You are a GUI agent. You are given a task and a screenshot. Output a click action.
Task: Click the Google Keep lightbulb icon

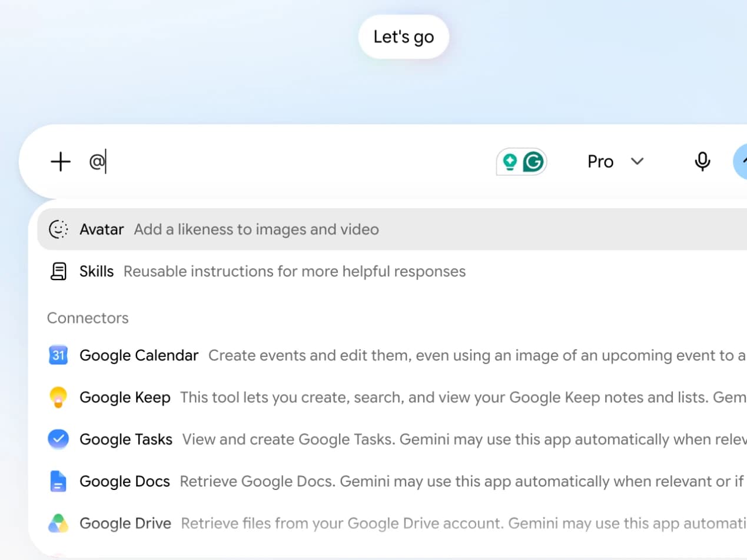tap(58, 398)
